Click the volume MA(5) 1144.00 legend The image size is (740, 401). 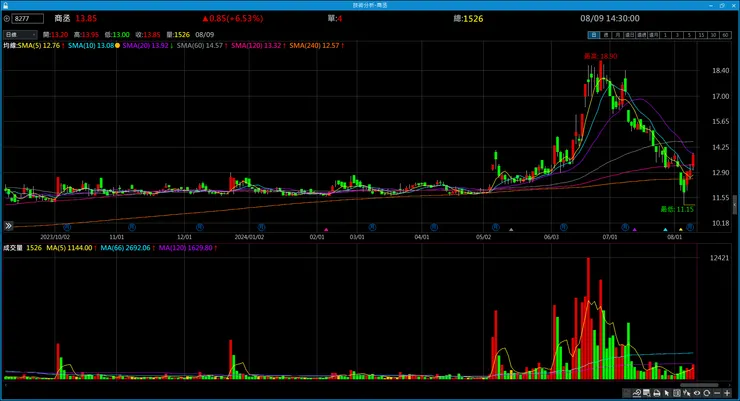coord(71,248)
